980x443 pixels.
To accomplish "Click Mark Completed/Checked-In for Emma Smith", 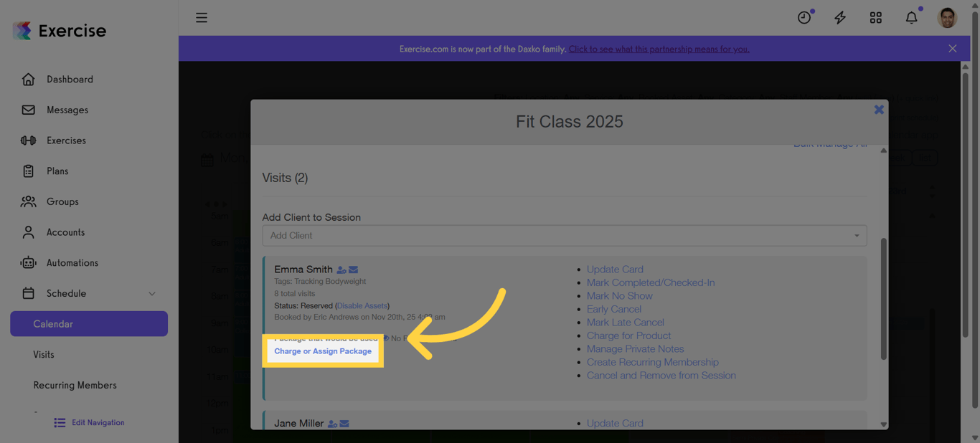I will tap(651, 282).
